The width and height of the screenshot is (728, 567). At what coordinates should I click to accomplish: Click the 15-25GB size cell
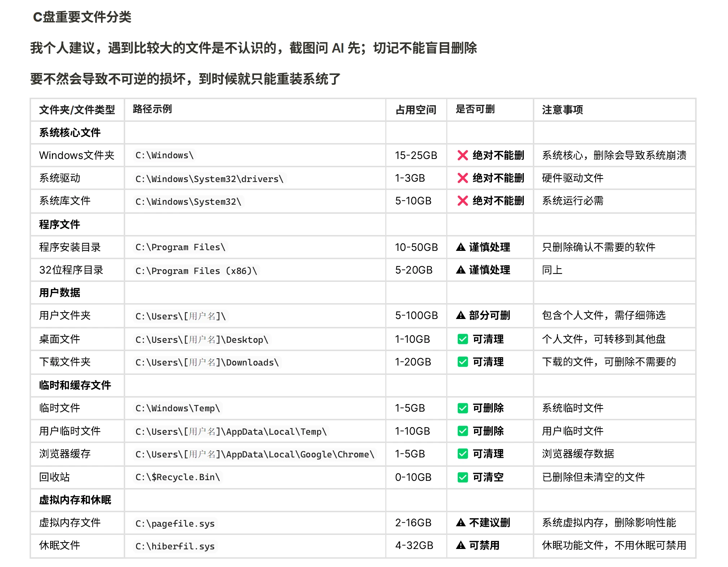click(x=416, y=155)
